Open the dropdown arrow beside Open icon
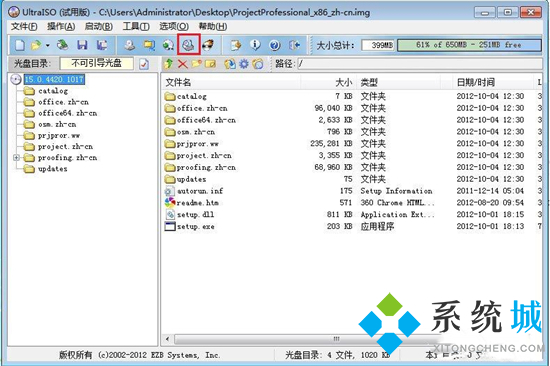Viewport: 550px width, 366px height. [x=48, y=45]
